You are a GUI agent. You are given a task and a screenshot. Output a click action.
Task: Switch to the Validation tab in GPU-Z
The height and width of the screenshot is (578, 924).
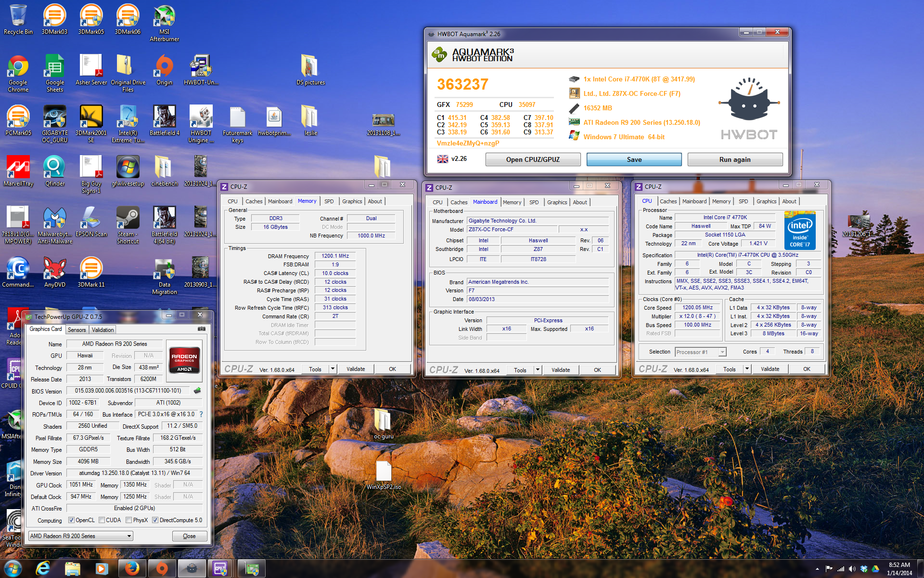point(103,330)
